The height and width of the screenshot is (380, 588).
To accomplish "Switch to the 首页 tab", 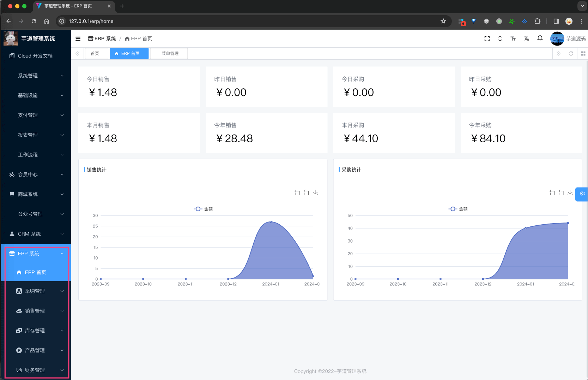I will click(x=95, y=54).
